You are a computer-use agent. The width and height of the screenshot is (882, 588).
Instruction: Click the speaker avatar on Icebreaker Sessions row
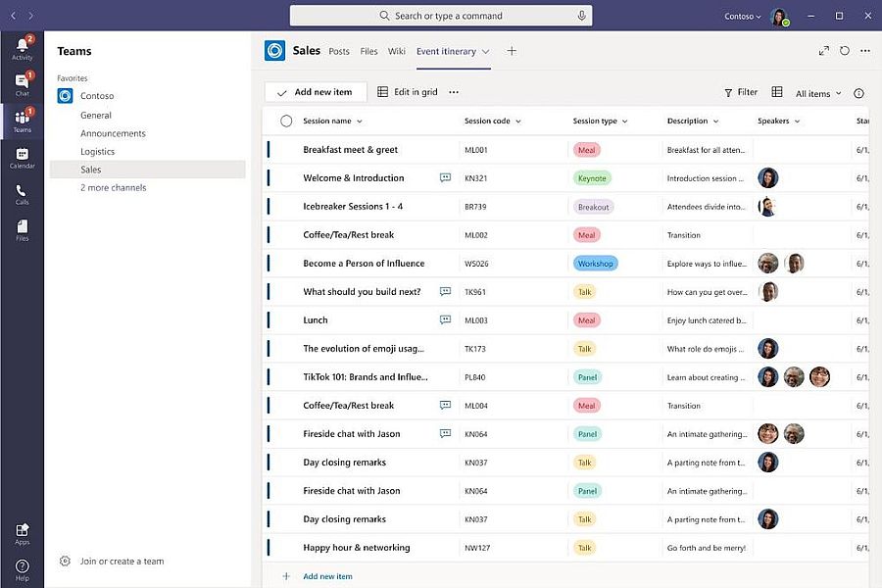tap(767, 207)
